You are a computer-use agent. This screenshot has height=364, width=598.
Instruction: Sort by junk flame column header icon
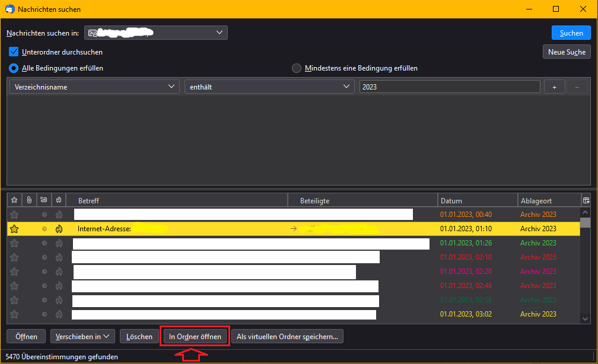[59, 200]
